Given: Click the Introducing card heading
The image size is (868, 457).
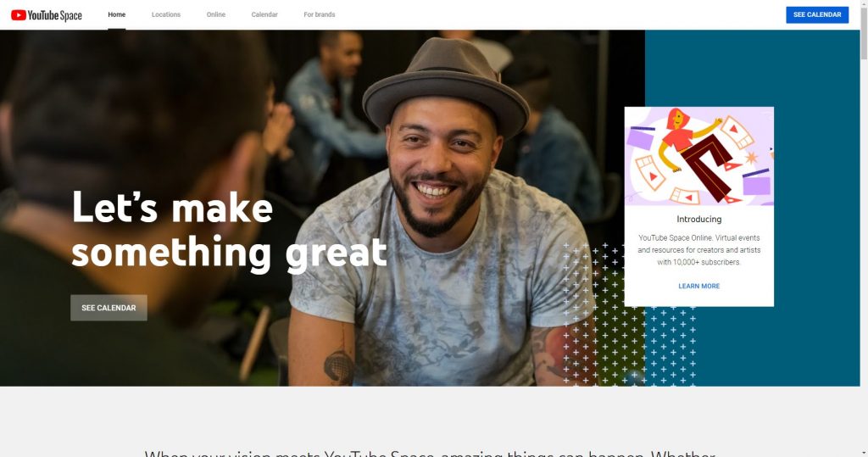Looking at the screenshot, I should 698,219.
